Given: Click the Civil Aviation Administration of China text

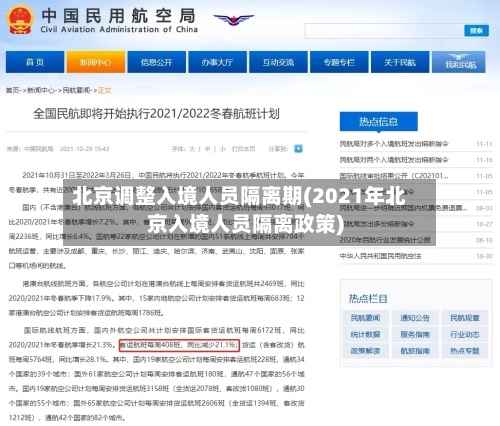Looking at the screenshot, I should coord(119,29).
